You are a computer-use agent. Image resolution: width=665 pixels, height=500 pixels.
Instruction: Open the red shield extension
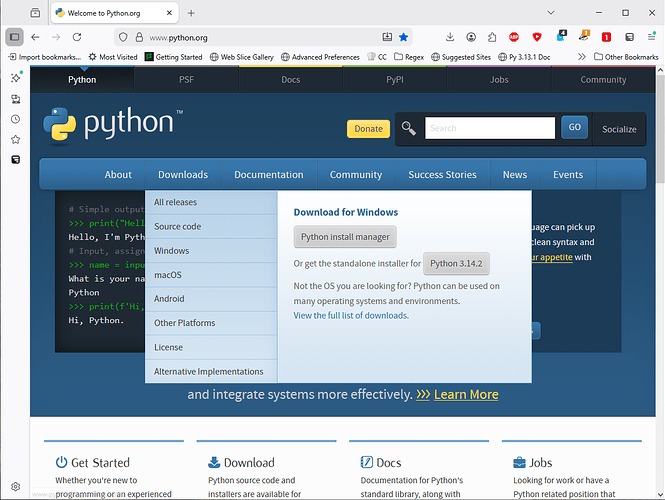(537, 37)
